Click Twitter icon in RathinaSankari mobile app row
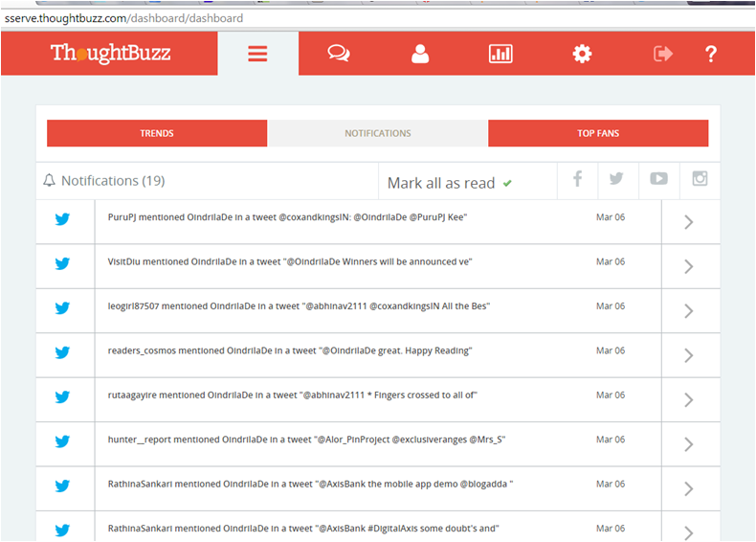 point(62,486)
